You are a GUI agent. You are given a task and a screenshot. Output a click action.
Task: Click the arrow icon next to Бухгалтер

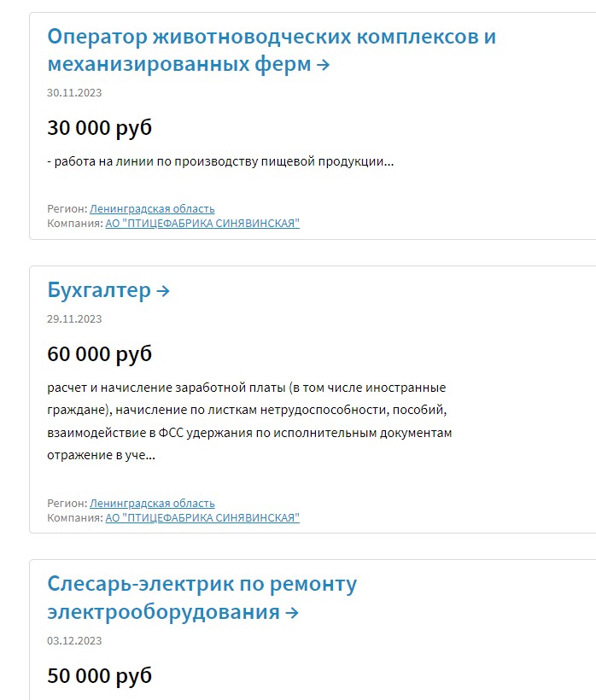coord(163,291)
